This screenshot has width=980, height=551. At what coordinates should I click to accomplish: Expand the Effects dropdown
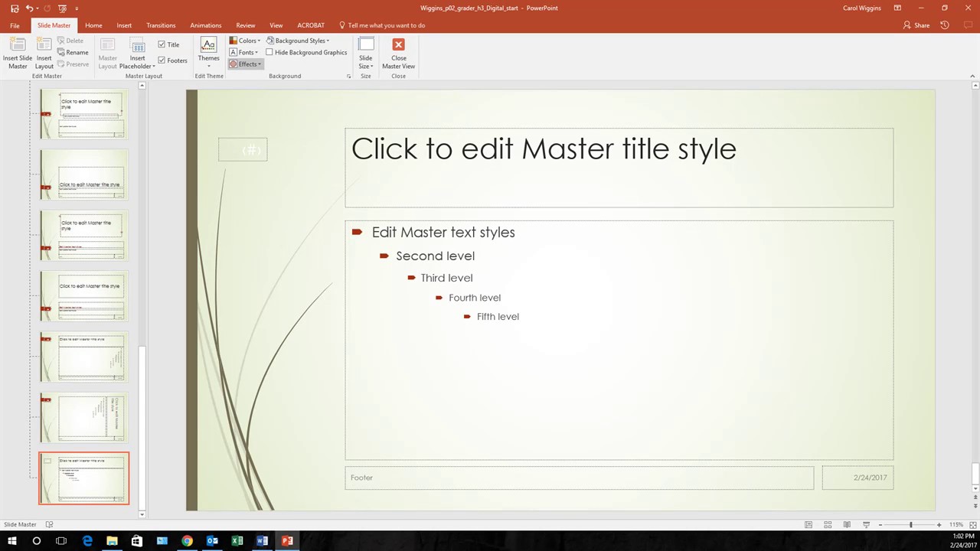[246, 64]
